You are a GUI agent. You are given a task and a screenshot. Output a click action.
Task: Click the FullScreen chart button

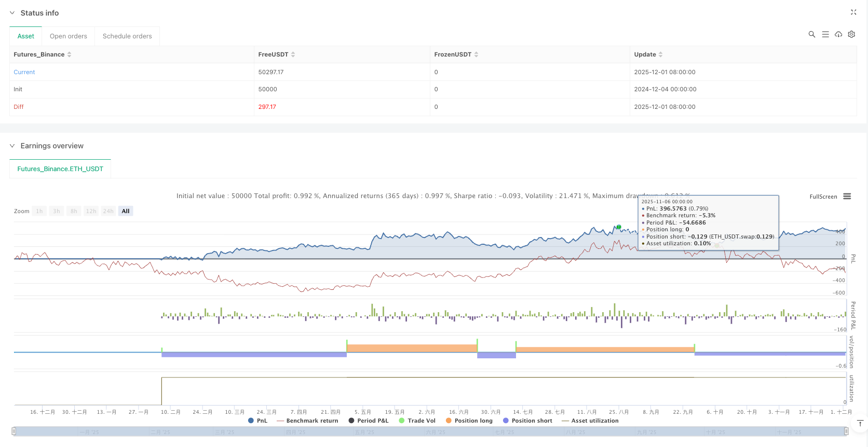[x=823, y=197]
